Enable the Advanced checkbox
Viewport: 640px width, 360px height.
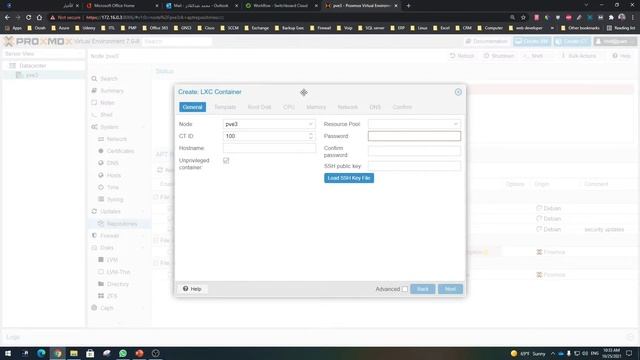pos(404,289)
